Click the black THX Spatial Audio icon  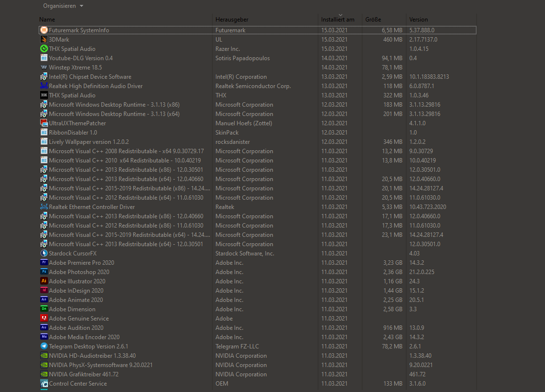pos(44,95)
